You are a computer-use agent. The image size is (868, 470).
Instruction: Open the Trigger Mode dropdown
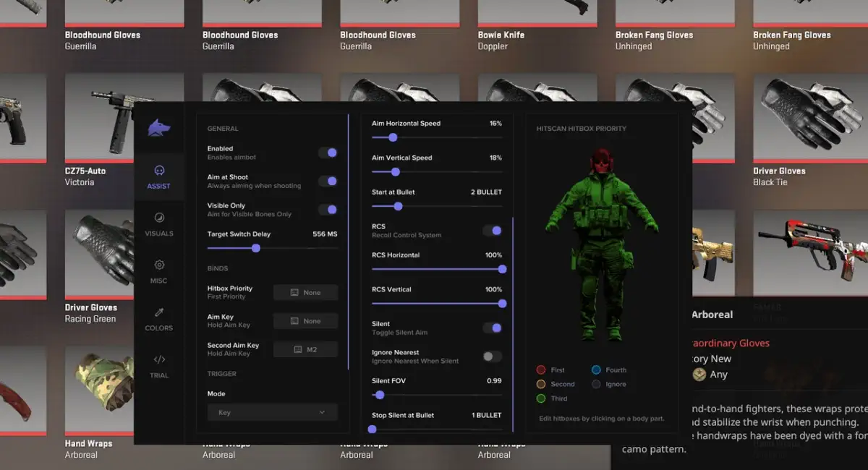272,412
